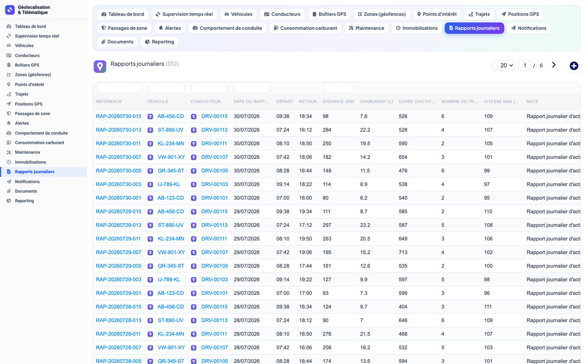This screenshot has height=364, width=588.
Task: Add a new daily report with plus icon
Action: [574, 66]
